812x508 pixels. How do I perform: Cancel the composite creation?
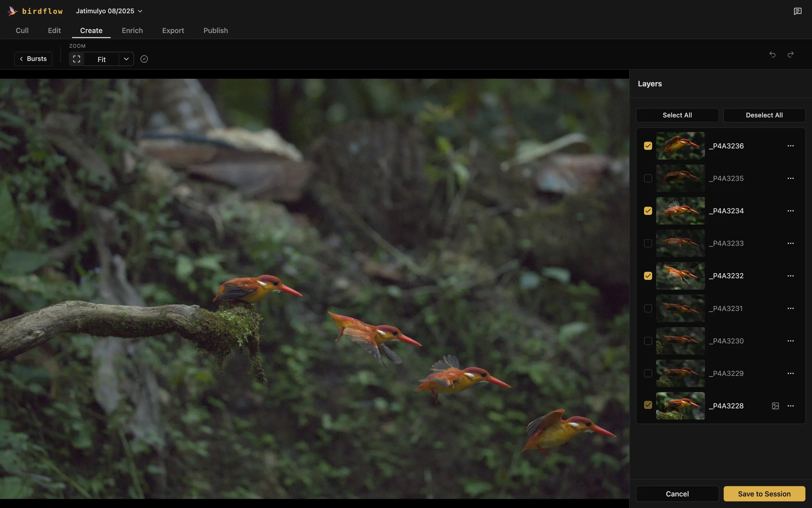[x=677, y=494]
